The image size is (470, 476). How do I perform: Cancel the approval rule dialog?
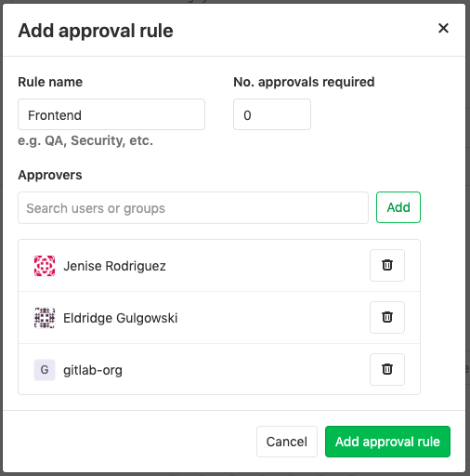(287, 442)
